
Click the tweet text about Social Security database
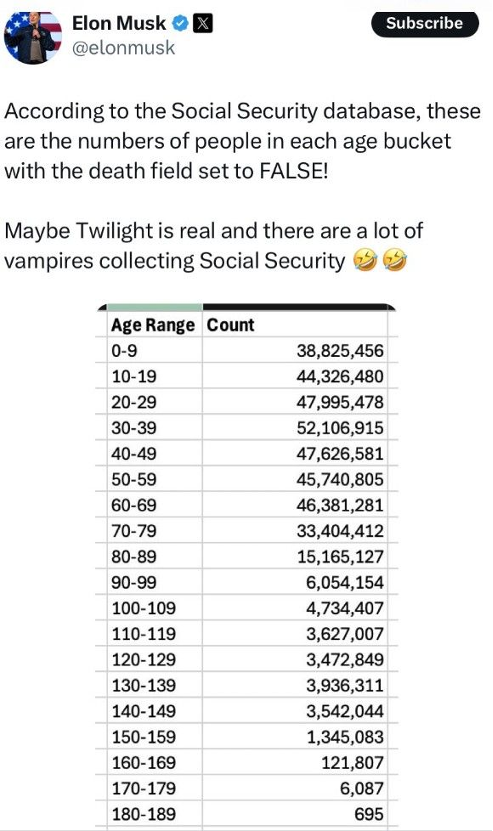click(242, 141)
